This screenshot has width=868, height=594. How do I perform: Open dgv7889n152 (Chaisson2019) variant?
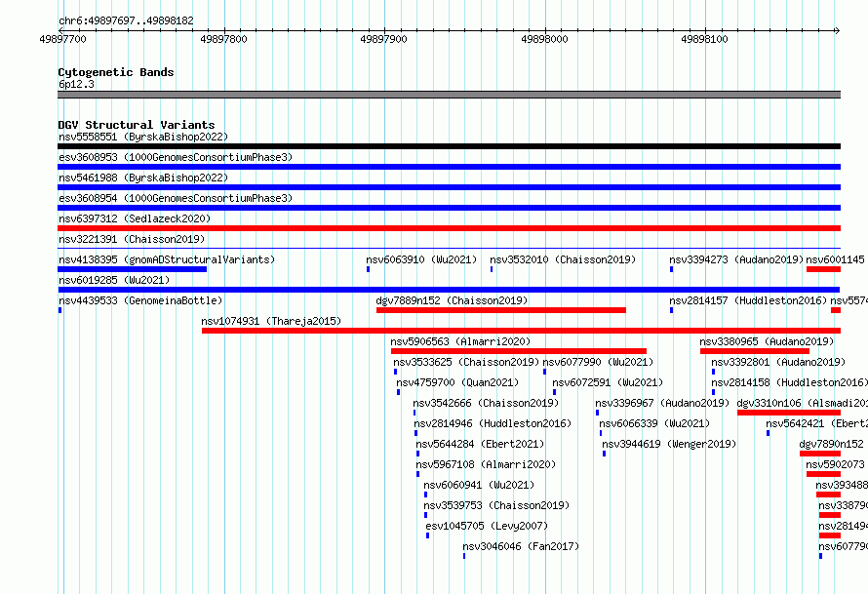[x=452, y=300]
